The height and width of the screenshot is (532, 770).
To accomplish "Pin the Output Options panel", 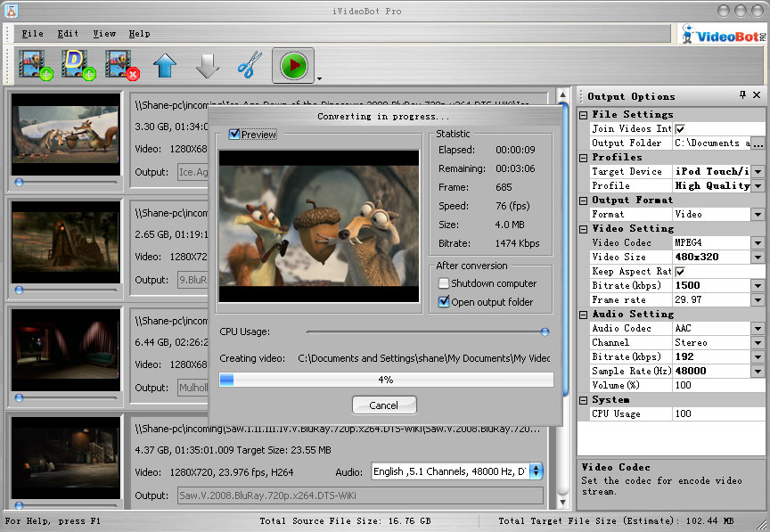I will (x=742, y=94).
